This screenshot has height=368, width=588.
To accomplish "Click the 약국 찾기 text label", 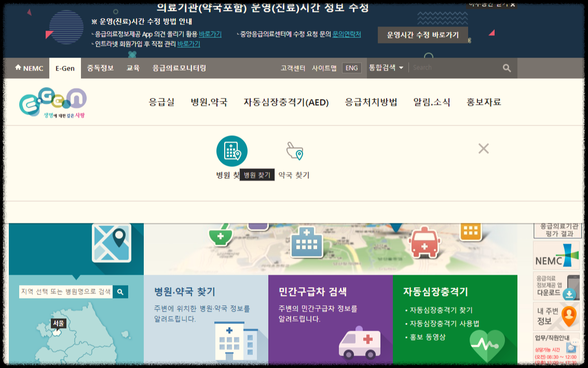I will [x=294, y=175].
